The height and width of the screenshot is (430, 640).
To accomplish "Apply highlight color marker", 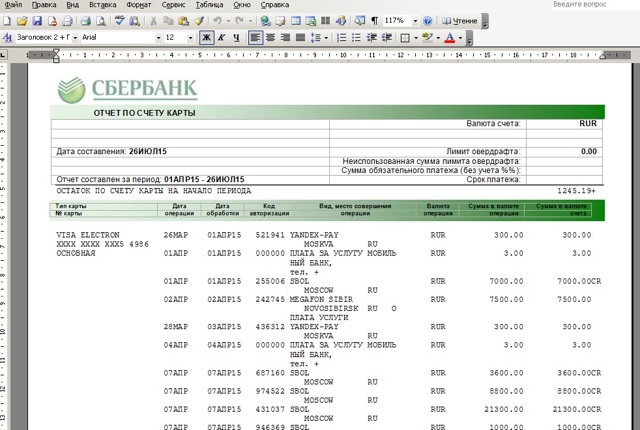I will click(427, 38).
